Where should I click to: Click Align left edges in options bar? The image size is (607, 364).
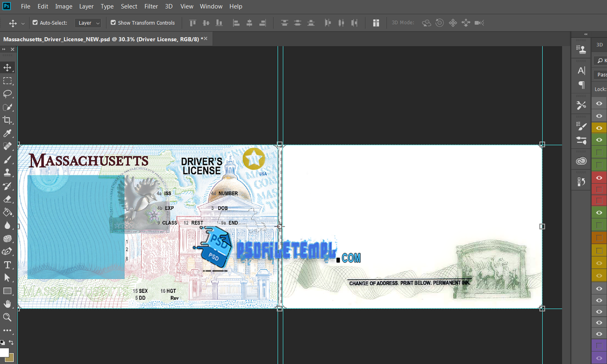pos(236,23)
